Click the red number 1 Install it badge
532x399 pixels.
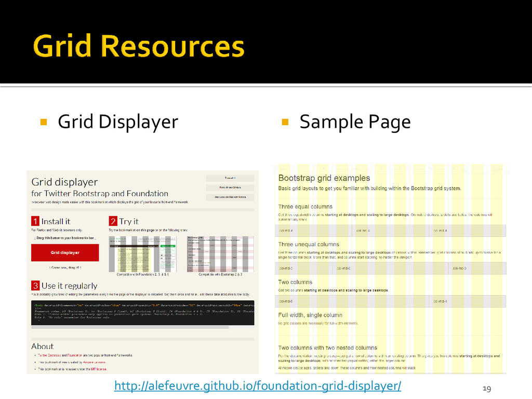point(35,221)
